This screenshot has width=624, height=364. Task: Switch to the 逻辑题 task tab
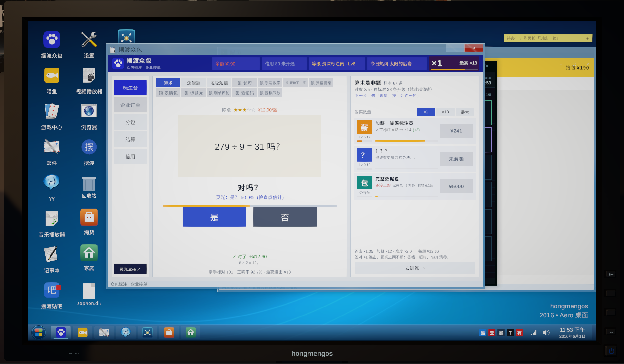pos(193,83)
